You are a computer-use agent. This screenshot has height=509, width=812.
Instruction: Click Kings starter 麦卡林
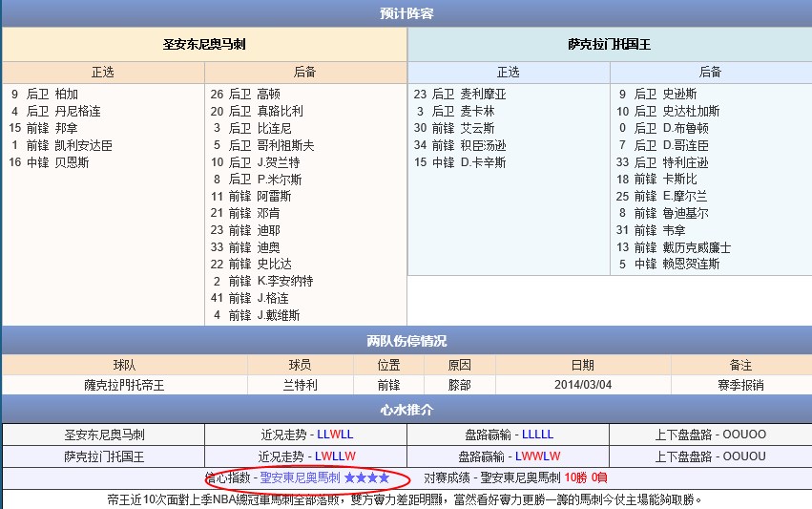(x=477, y=111)
